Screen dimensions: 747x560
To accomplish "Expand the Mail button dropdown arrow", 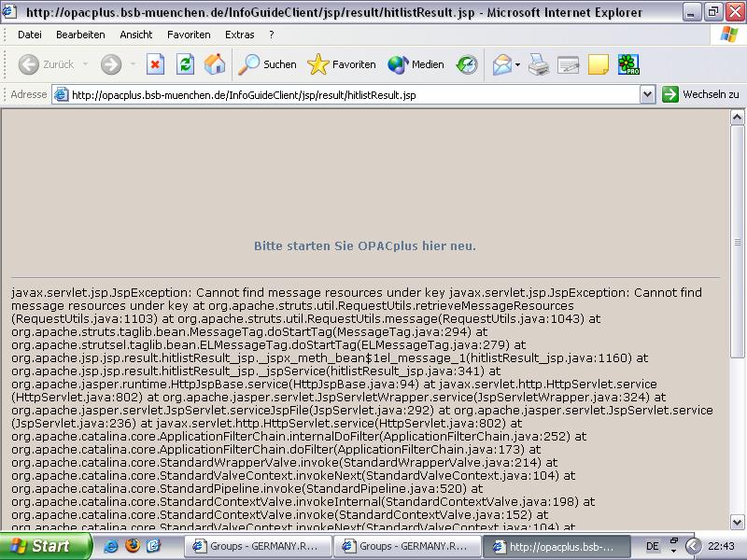I will point(518,64).
